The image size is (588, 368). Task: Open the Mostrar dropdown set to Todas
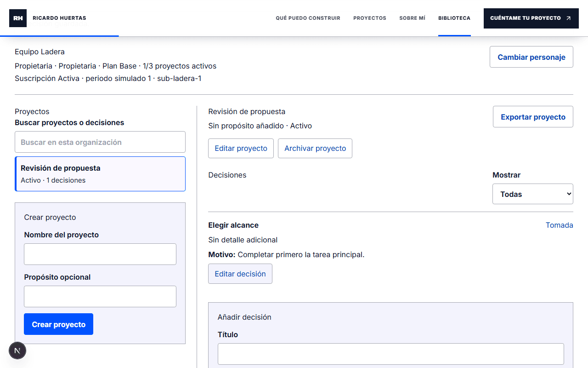(x=533, y=194)
